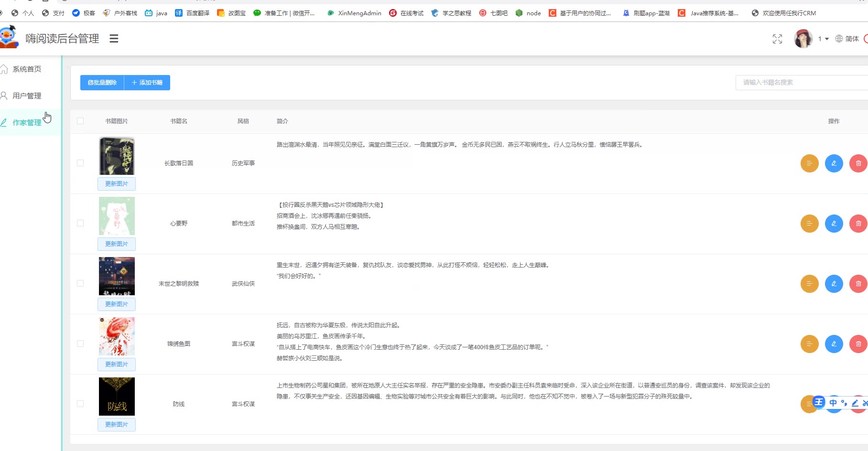Toggle the IME 中 Chinese mode indicator

click(833, 403)
